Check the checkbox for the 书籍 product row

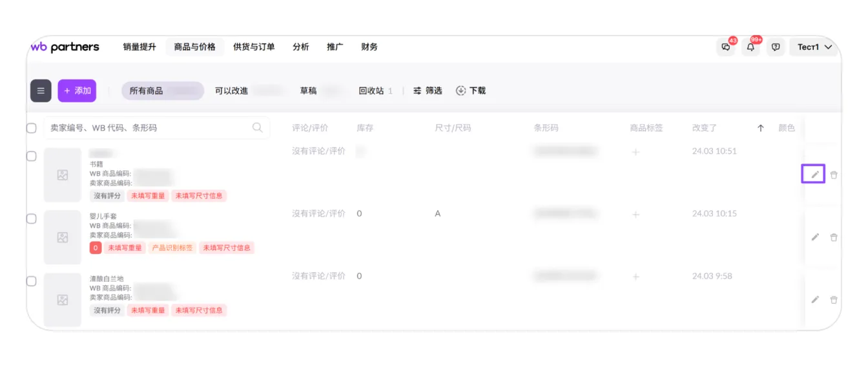pos(31,156)
